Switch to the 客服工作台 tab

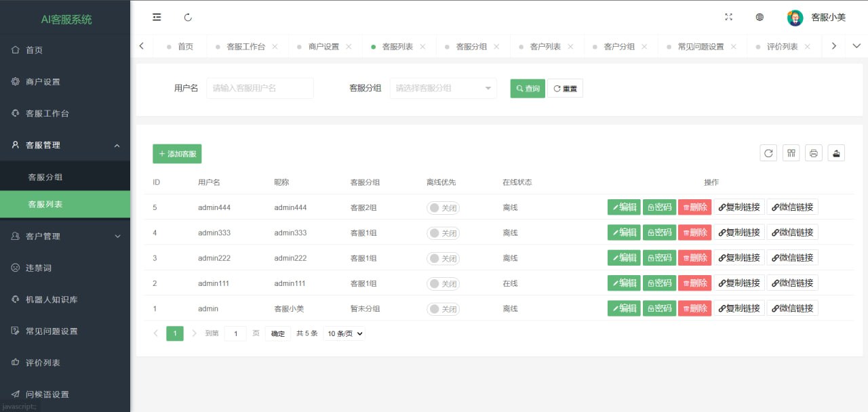tap(245, 47)
